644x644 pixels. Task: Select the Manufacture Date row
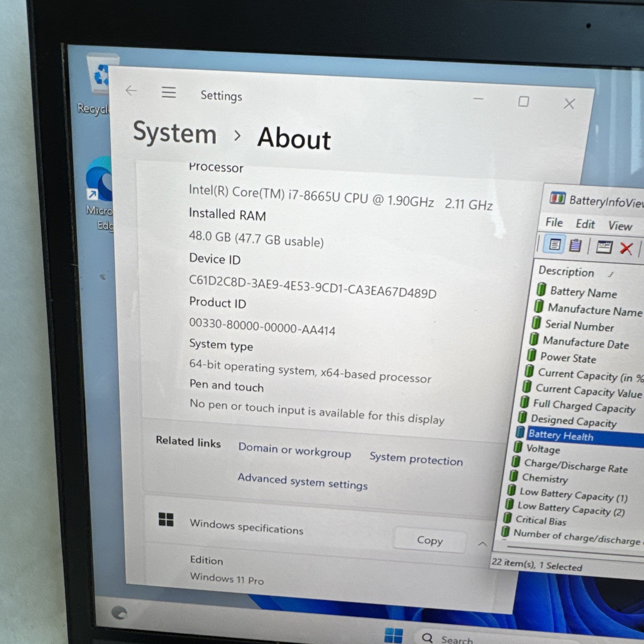(586, 342)
